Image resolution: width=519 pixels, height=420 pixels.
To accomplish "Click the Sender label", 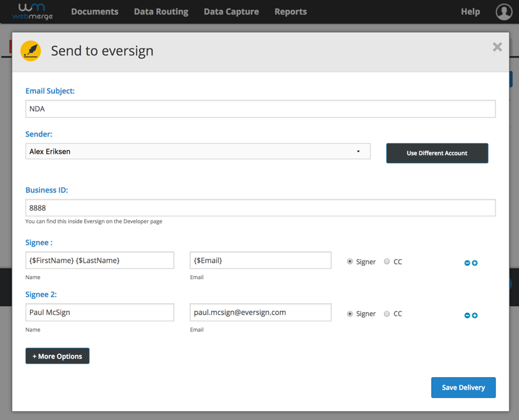I will pyautogui.click(x=39, y=134).
